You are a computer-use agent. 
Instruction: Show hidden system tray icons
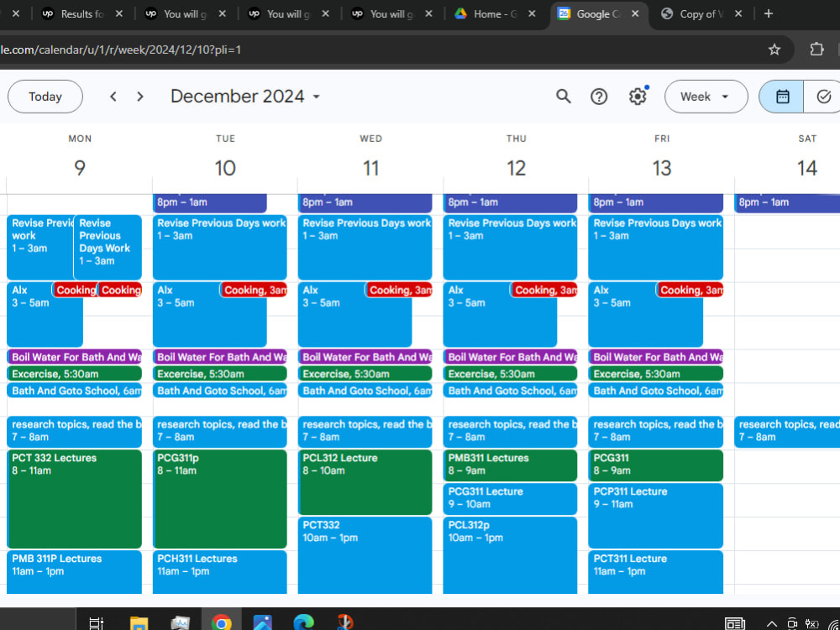click(771, 623)
